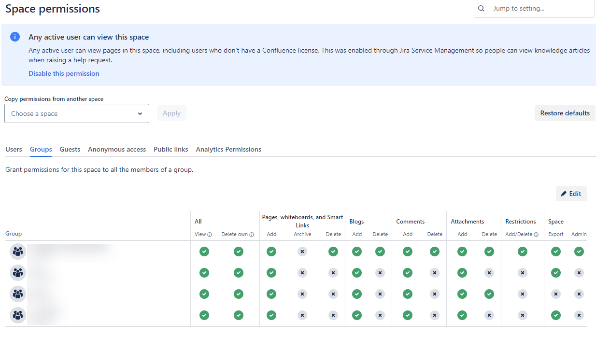Image resolution: width=596 pixels, height=364 pixels.
Task: Click Disable this permission link
Action: click(x=64, y=73)
